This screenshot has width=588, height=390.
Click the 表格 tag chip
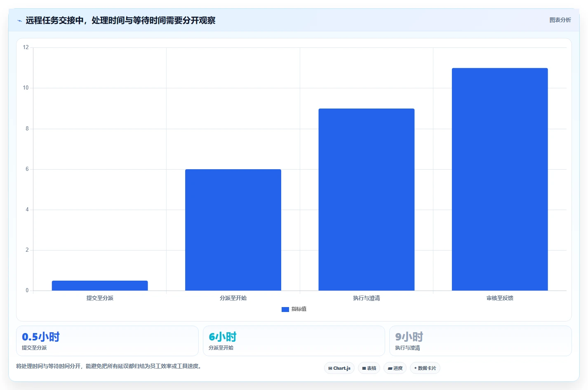369,368
